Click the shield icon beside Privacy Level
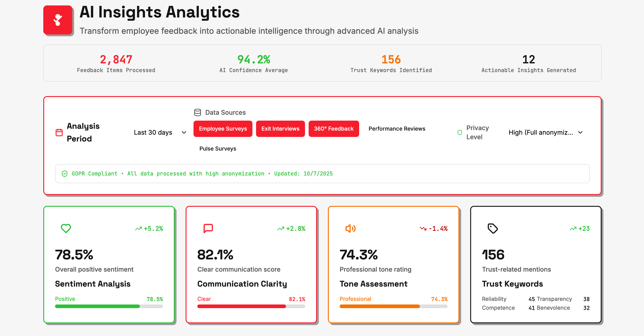The height and width of the screenshot is (336, 644). pyautogui.click(x=460, y=132)
